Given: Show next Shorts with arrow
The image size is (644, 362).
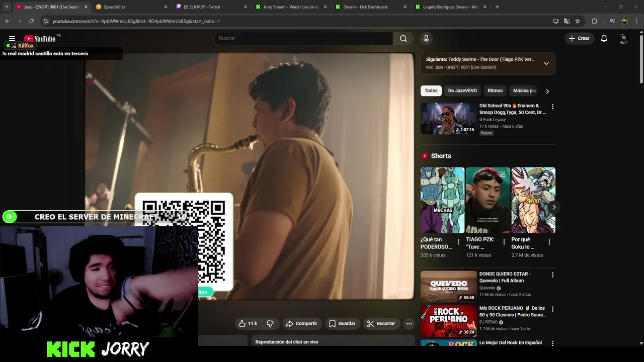Looking at the screenshot, I should tap(554, 207).
